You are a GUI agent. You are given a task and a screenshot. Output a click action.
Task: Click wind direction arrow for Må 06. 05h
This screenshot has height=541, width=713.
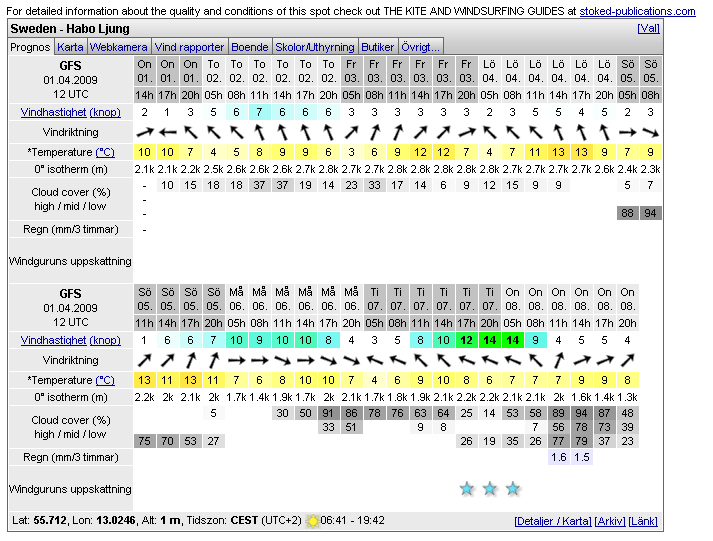[236, 360]
